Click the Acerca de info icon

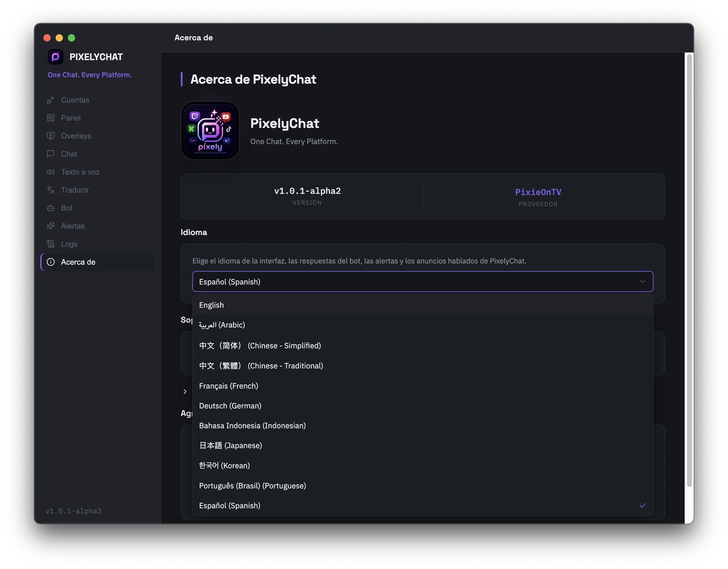tap(51, 262)
